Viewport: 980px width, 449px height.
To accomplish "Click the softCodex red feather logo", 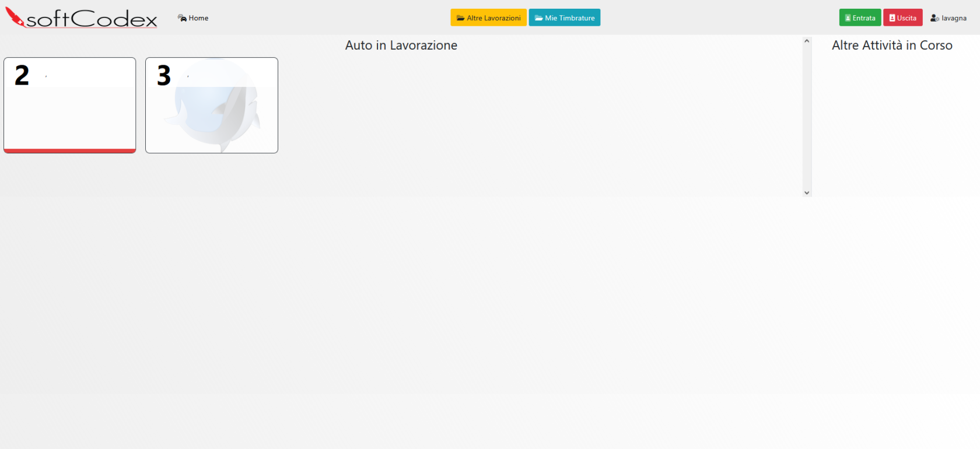I will 15,17.
